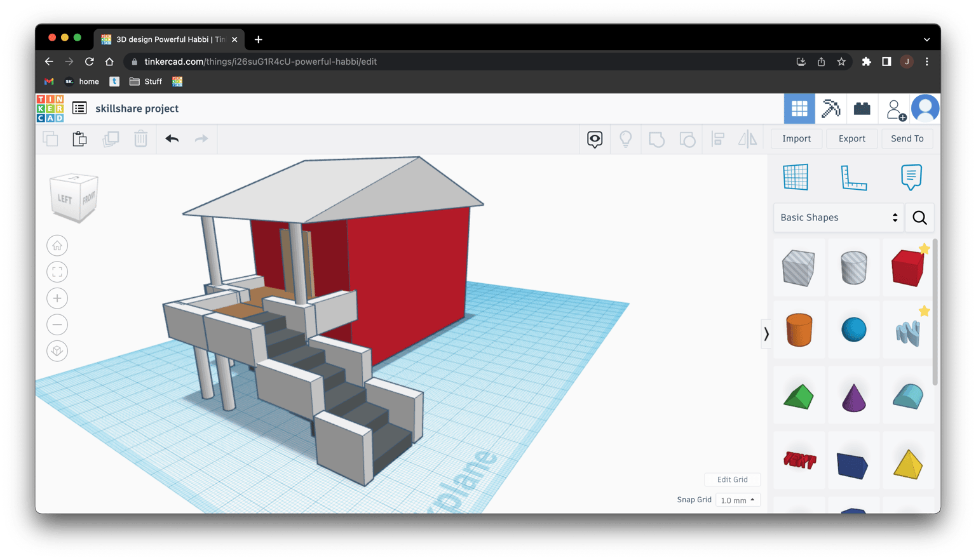Click the Align tool icon
Viewport: 976px width, 560px height.
point(718,139)
